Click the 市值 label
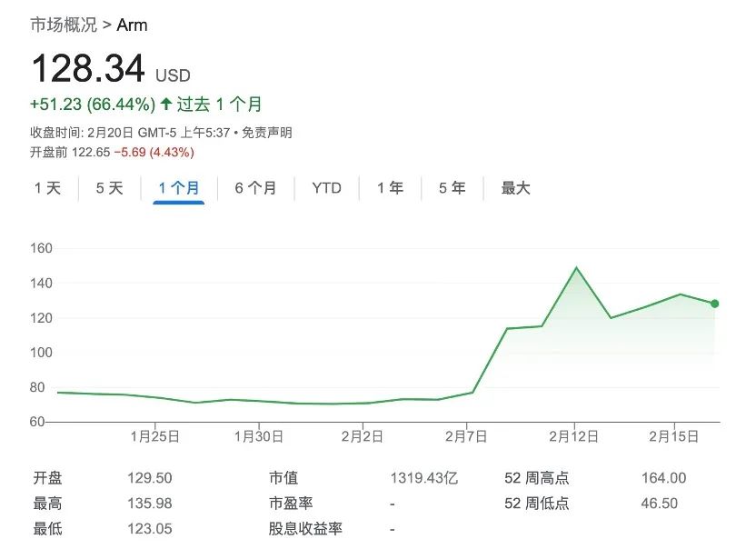 coord(283,478)
